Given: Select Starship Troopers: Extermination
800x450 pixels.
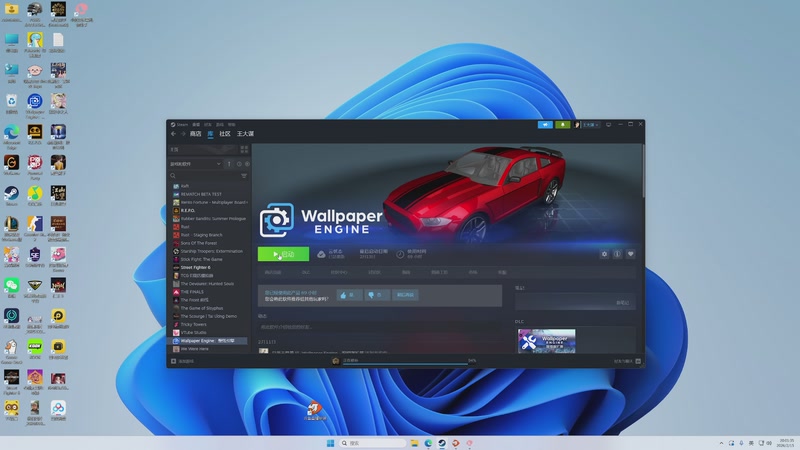Looking at the screenshot, I should coord(210,251).
